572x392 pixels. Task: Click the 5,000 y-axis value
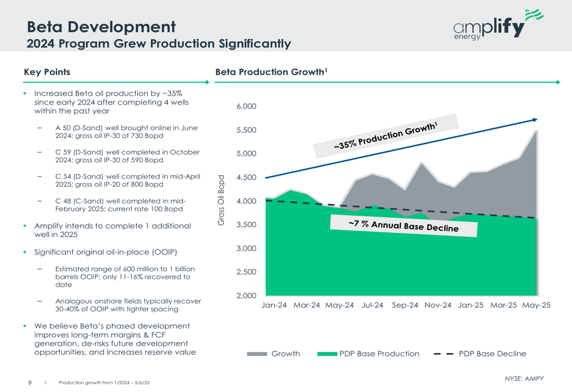(x=246, y=154)
